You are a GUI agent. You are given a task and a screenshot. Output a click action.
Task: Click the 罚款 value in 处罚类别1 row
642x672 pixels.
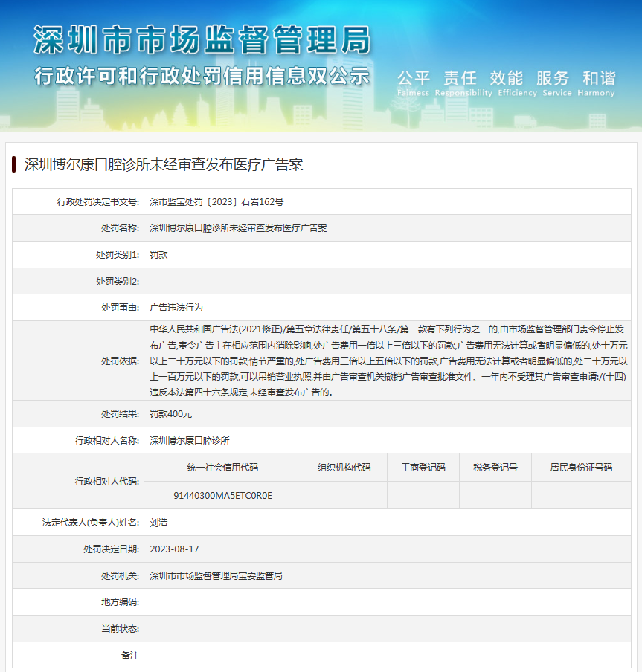(x=158, y=255)
